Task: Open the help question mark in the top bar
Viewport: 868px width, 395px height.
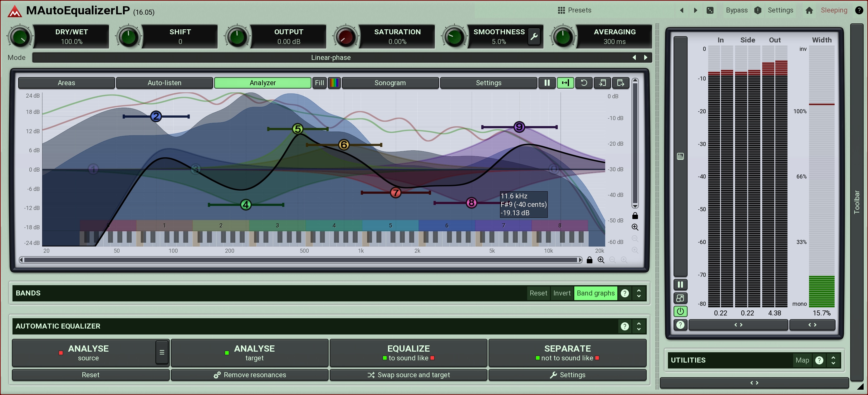Action: (859, 10)
